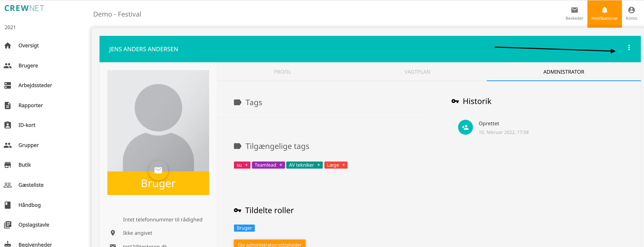Click the Bruger role chip
Viewport: 644px width, 247px height.
(x=244, y=228)
